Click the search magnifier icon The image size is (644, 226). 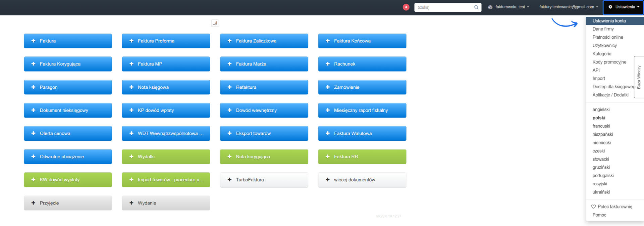click(x=476, y=7)
